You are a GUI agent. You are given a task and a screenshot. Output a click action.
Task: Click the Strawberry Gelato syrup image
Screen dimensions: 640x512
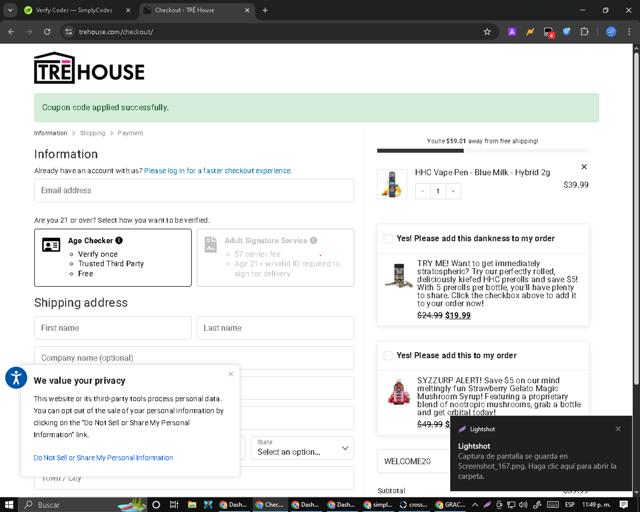coord(399,392)
